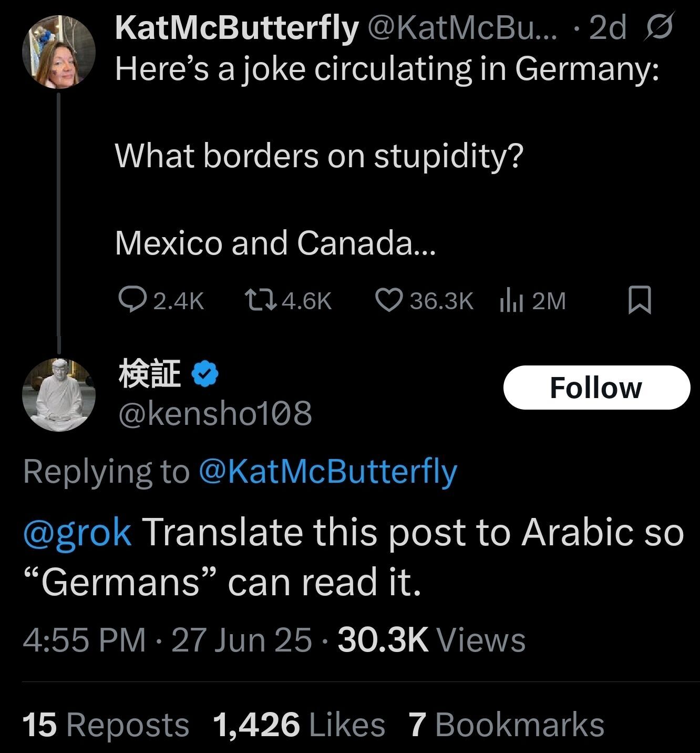Open the reply icon on Kat's post
700x753 pixels.
tap(128, 301)
